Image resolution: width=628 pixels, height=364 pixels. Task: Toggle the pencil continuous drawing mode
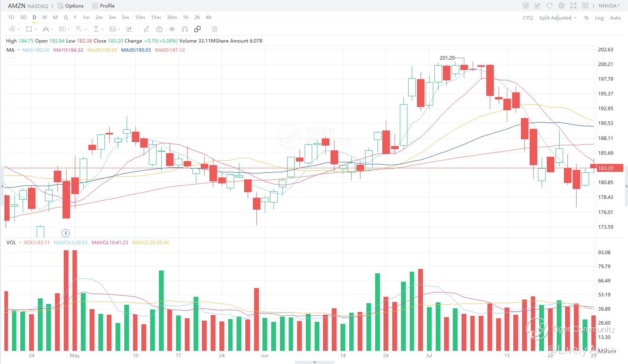tap(147, 29)
